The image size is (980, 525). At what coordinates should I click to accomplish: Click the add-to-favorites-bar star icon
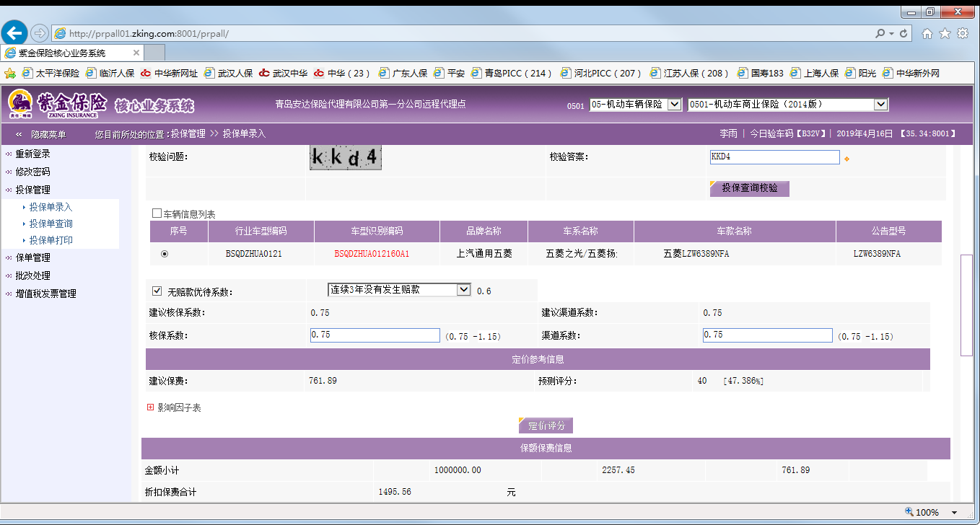click(x=10, y=73)
